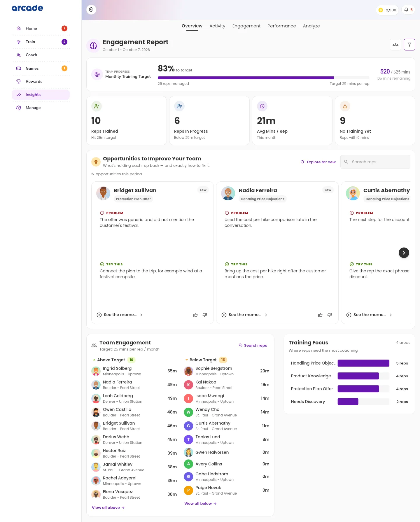
Task: Open the Reps Trained stat card
Action: [x=127, y=121]
